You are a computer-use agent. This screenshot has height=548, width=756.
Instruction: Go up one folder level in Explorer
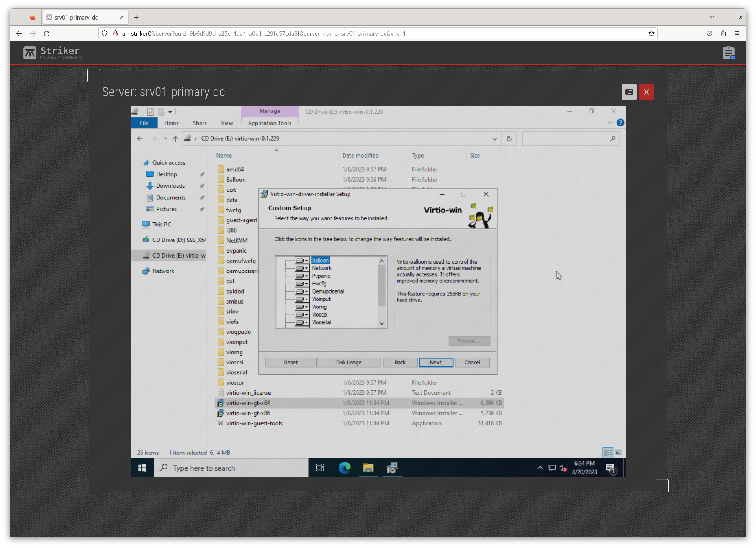click(x=175, y=139)
